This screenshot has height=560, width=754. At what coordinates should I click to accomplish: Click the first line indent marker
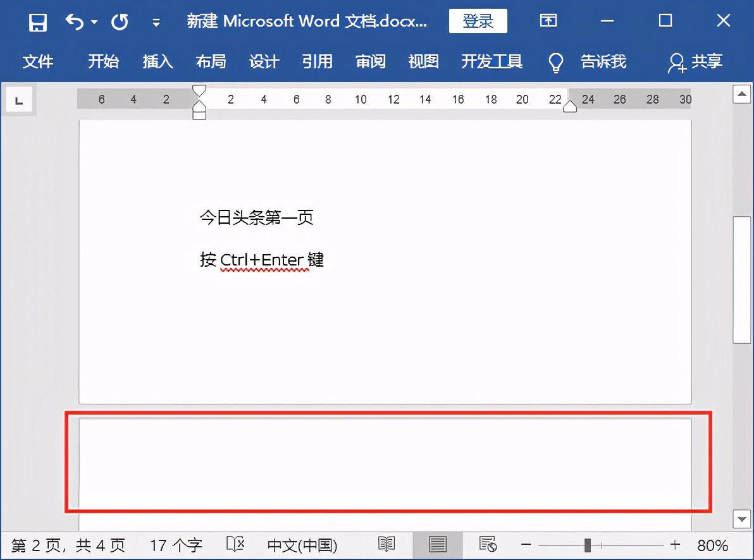pos(199,90)
